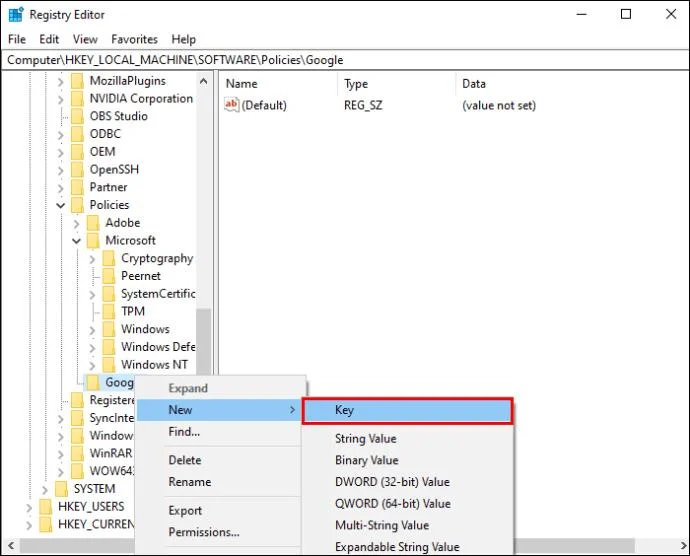The height and width of the screenshot is (556, 690).
Task: Click the HKEY_USERS folder icon
Action: pos(46,506)
